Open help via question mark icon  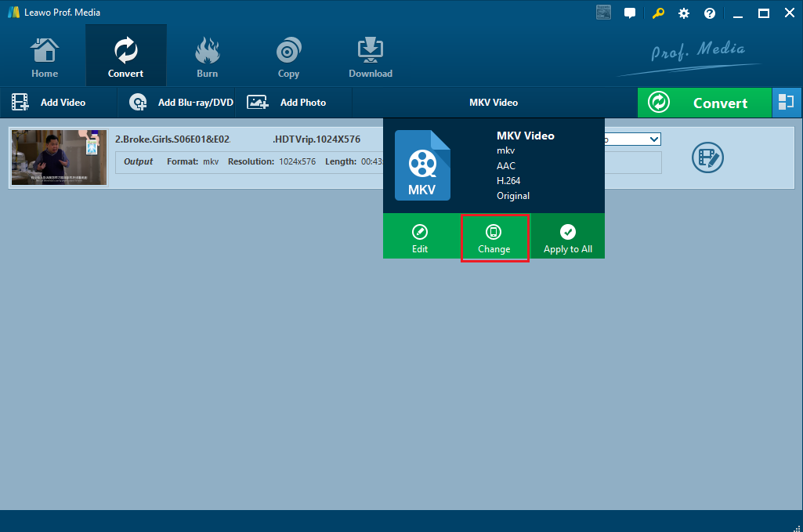[710, 13]
